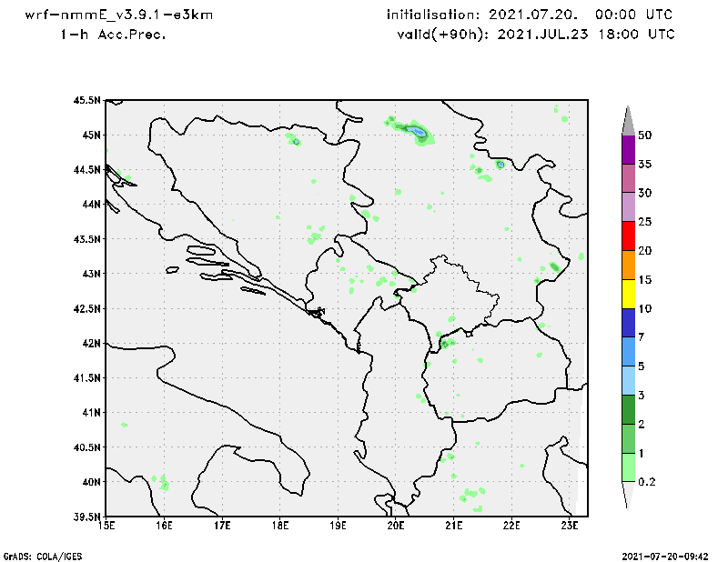Viewport: 728px width, 562px height.
Task: Click the 45N latitude axis label
Action: (92, 135)
